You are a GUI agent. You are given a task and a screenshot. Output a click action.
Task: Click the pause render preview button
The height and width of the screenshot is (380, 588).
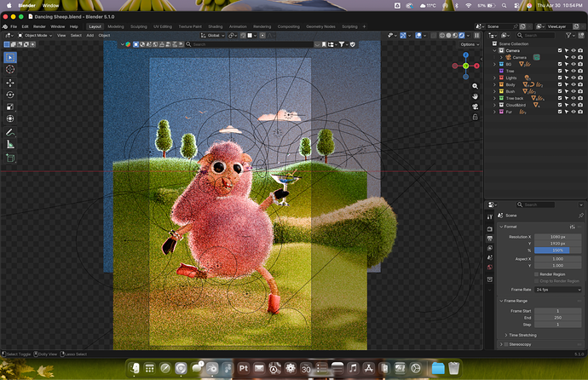point(476,35)
